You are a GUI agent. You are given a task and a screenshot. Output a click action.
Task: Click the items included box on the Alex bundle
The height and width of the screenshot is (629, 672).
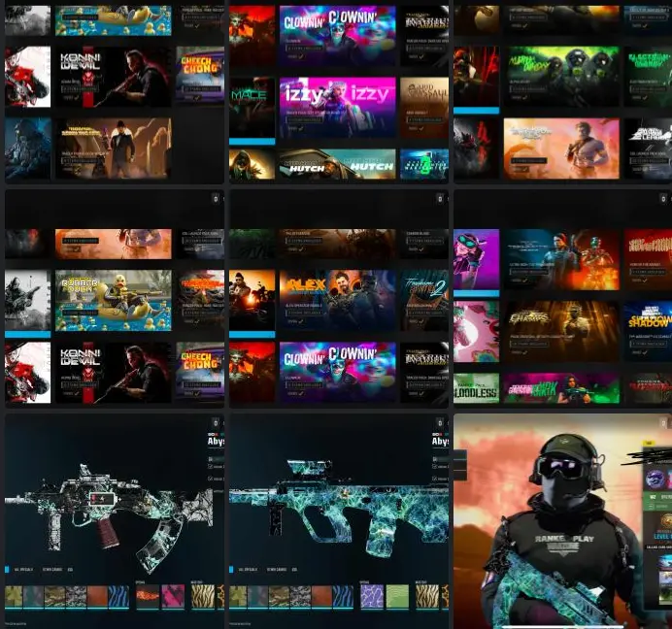click(x=304, y=313)
